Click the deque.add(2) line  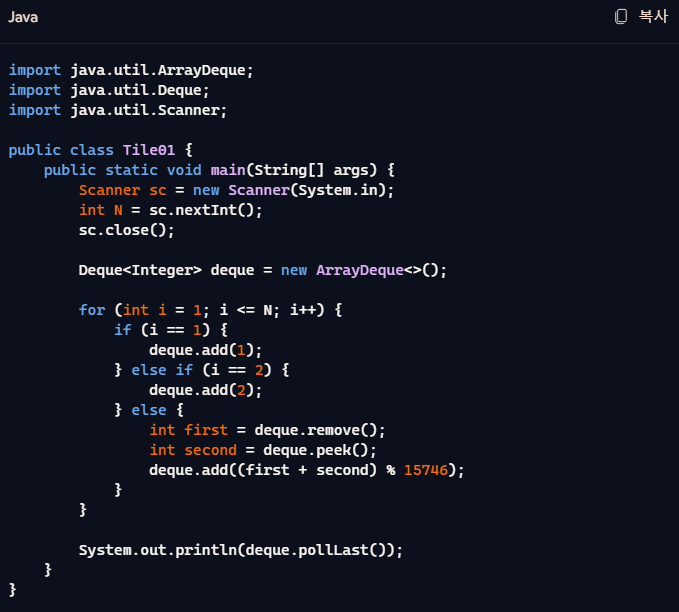[x=206, y=390]
